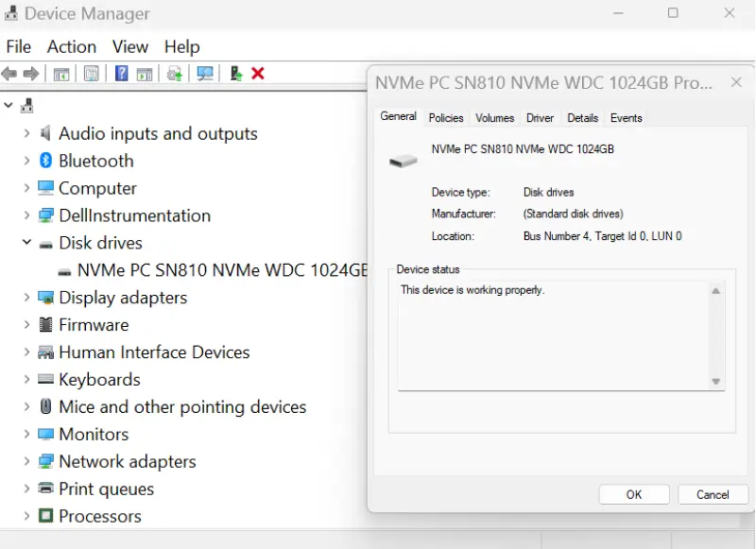Select the Processors category
Viewport: 756px width, 549px height.
coord(100,516)
